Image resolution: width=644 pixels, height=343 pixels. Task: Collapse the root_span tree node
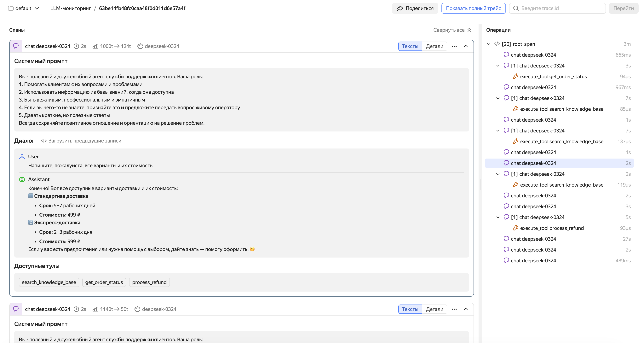coord(488,44)
